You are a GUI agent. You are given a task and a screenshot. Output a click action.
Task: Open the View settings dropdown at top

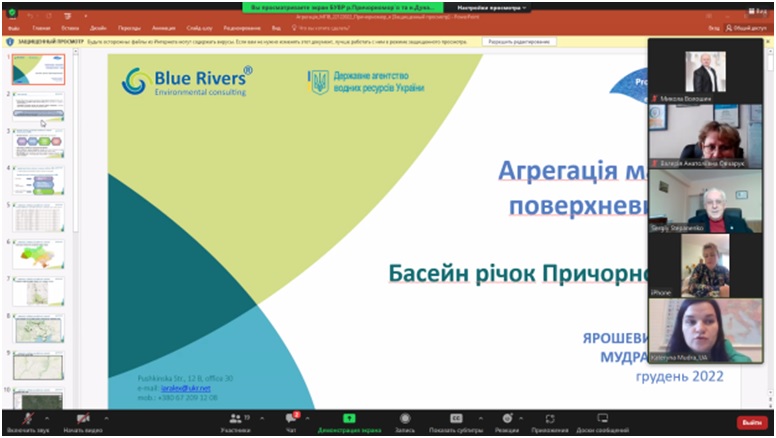[x=491, y=8]
